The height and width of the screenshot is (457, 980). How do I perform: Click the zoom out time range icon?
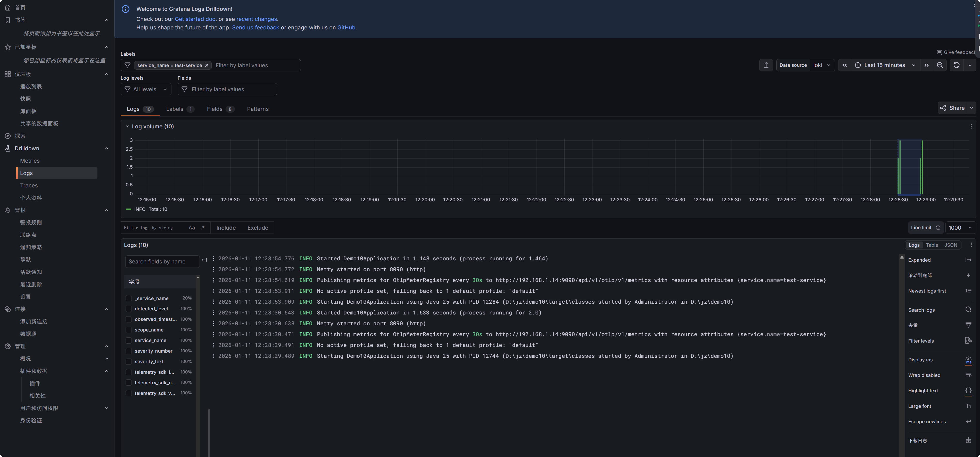click(940, 65)
